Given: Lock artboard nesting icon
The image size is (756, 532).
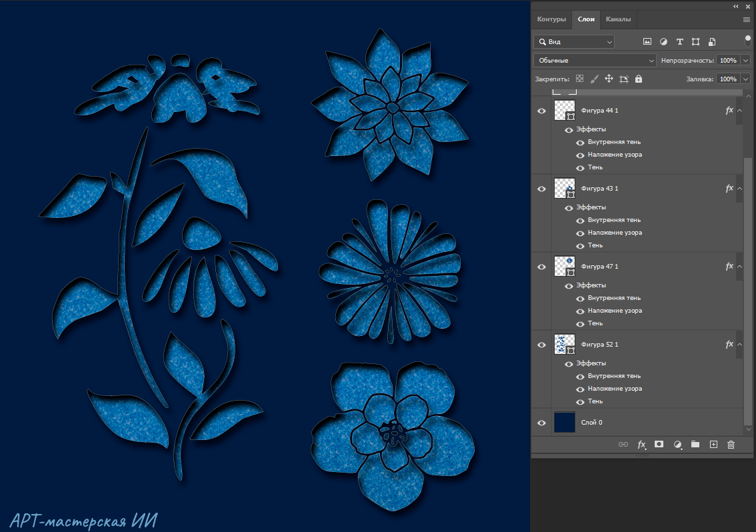Looking at the screenshot, I should click(624, 79).
